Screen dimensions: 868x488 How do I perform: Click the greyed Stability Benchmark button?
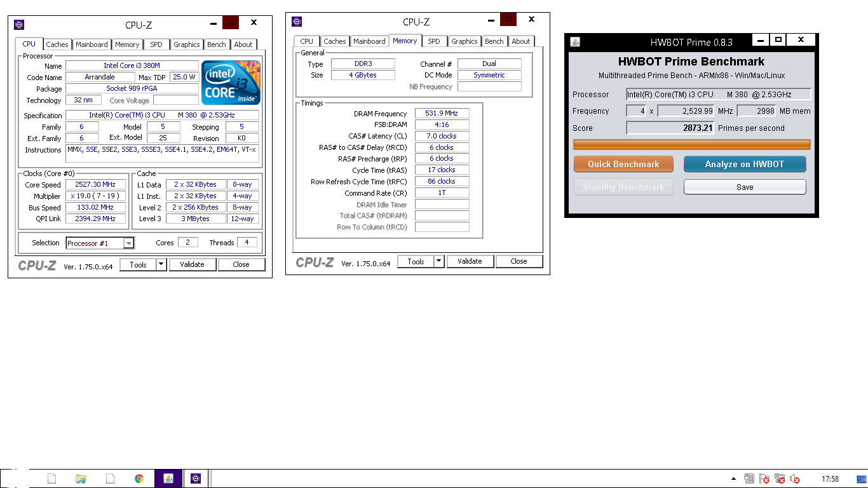tap(623, 187)
